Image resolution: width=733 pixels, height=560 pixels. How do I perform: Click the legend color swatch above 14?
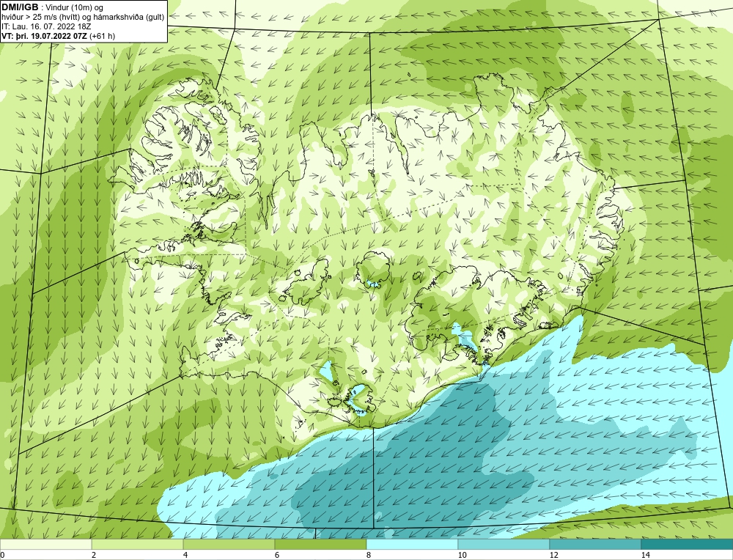(688, 544)
